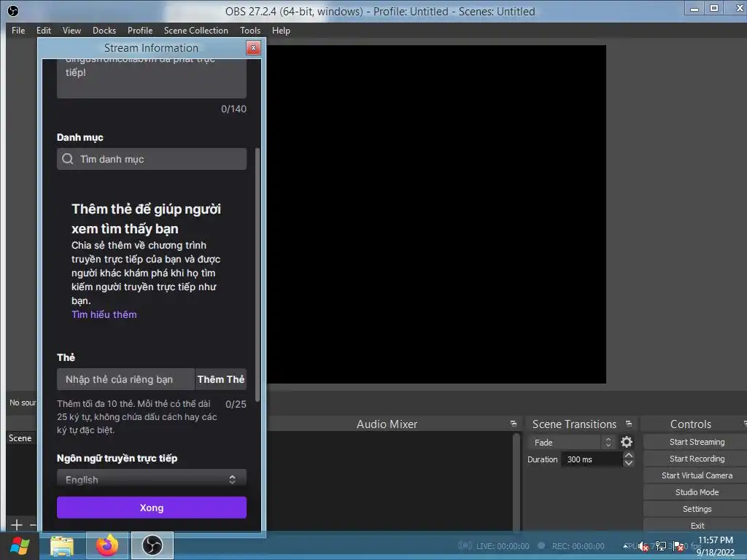Image resolution: width=747 pixels, height=560 pixels.
Task: Open the Scene Collection menu
Action: pos(196,31)
